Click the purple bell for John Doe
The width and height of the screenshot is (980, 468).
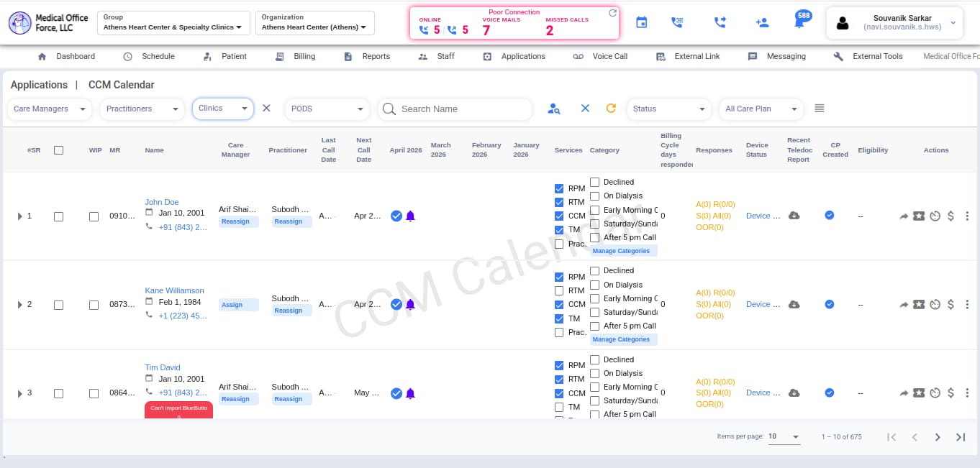tap(411, 216)
